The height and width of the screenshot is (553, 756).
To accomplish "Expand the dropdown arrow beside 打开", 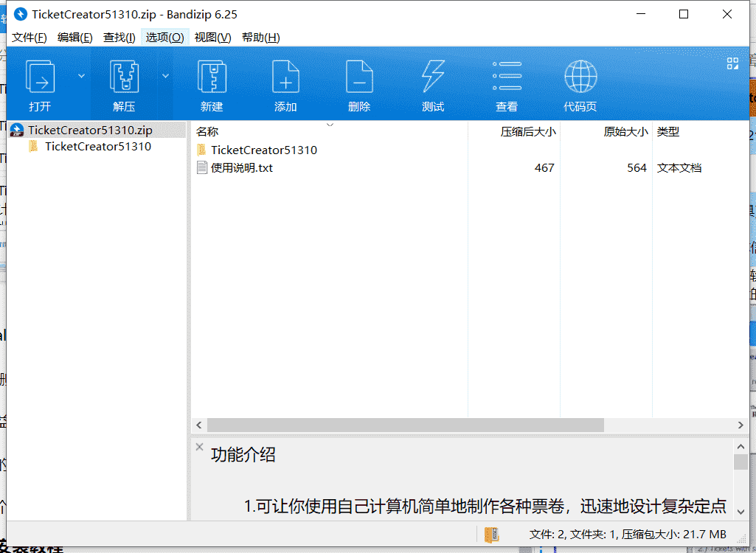I will (x=81, y=76).
